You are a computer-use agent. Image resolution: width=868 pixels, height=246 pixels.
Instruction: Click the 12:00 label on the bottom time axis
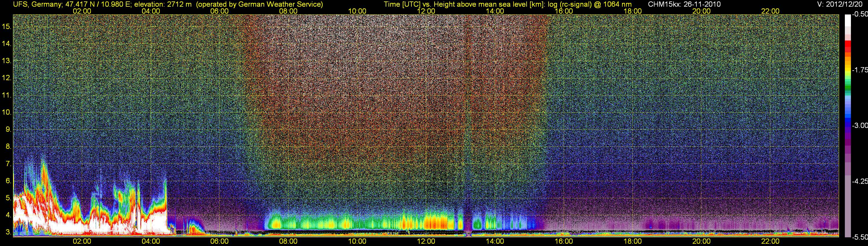point(426,241)
